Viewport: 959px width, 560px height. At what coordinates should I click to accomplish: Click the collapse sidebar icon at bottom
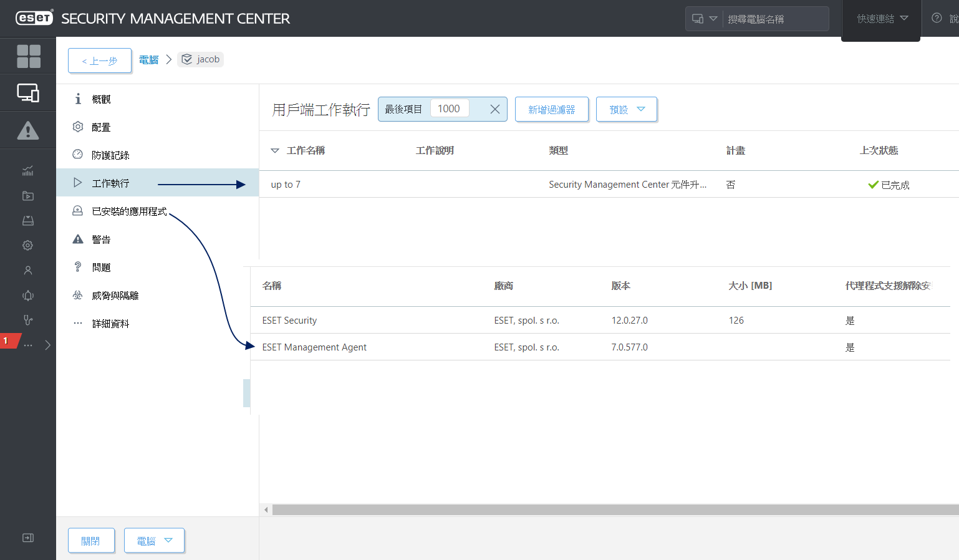click(x=28, y=538)
